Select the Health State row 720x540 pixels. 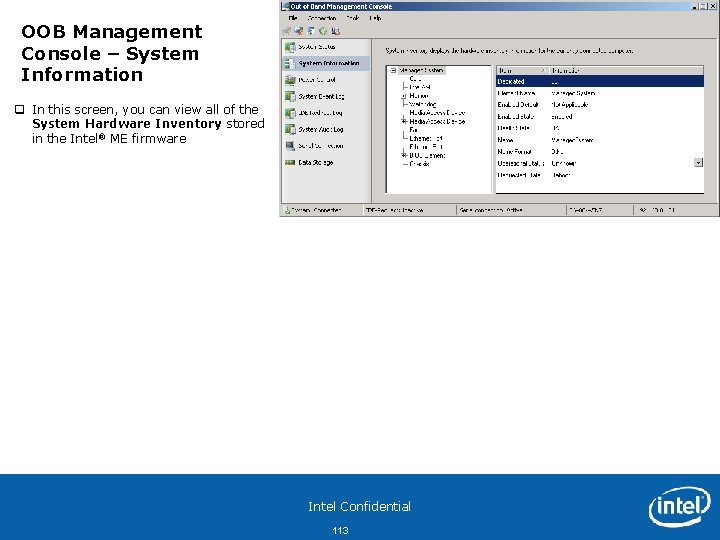(x=600, y=128)
